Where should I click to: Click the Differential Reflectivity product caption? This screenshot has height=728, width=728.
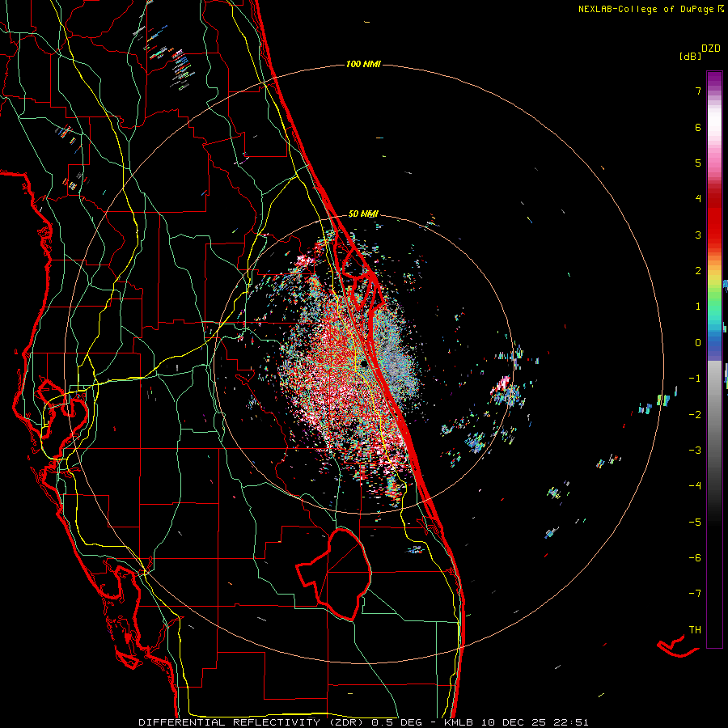tap(363, 722)
